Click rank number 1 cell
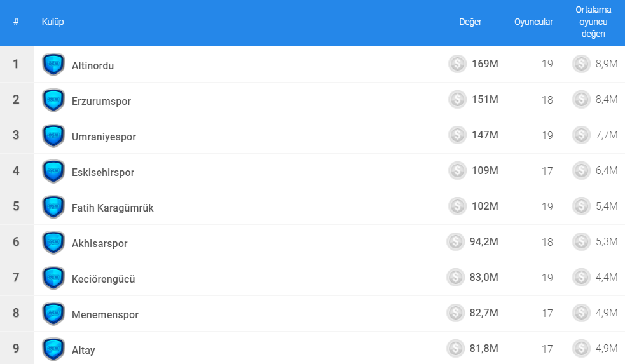Viewport: 625px width, 364px height. (16, 64)
